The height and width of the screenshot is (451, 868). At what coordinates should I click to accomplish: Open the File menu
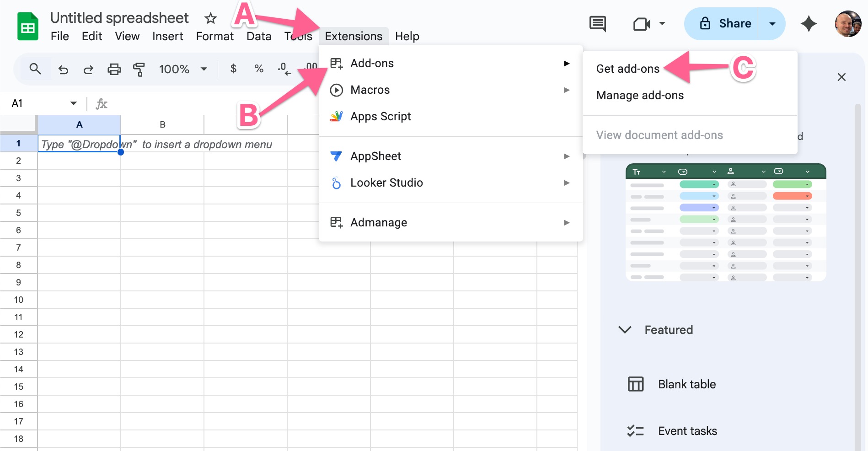click(x=60, y=36)
